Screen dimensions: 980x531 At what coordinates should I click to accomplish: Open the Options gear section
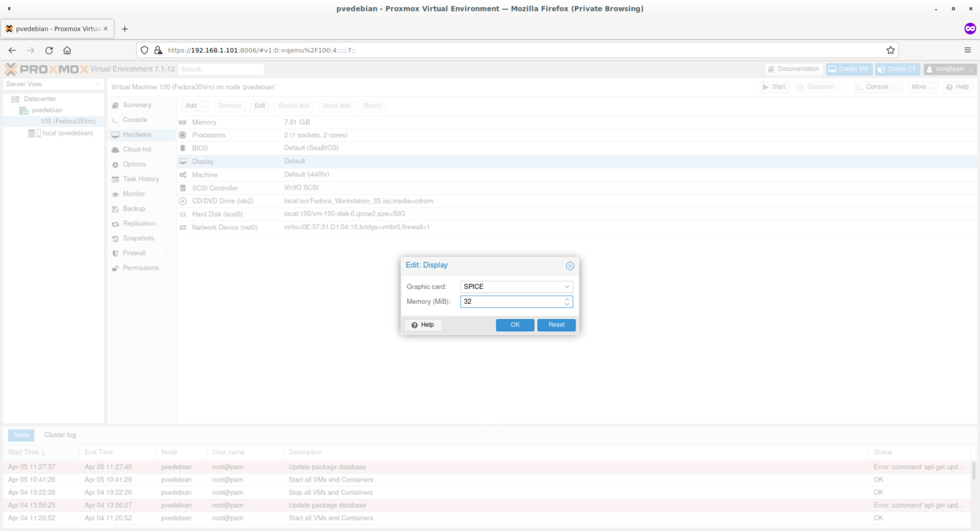(135, 164)
